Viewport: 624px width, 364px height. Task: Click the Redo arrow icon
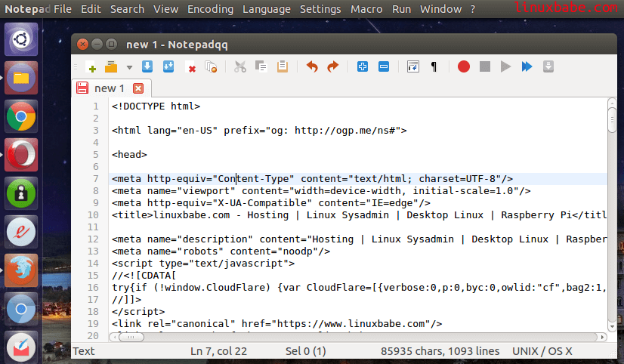coord(332,67)
